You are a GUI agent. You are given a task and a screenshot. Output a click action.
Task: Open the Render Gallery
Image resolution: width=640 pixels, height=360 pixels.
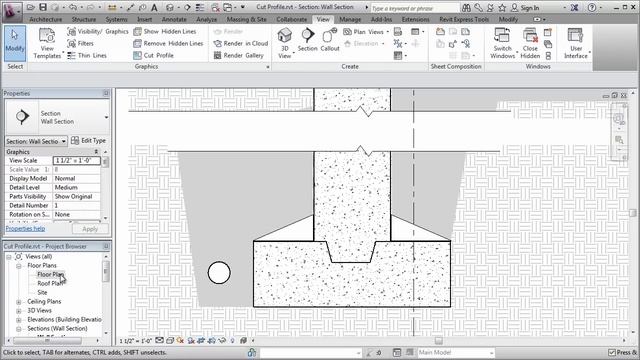tap(238, 55)
